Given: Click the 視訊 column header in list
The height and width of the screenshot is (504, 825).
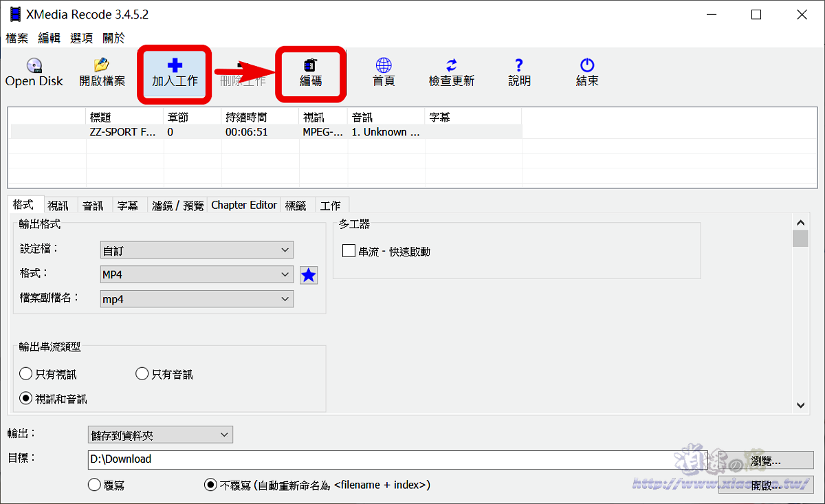Looking at the screenshot, I should pos(323,118).
